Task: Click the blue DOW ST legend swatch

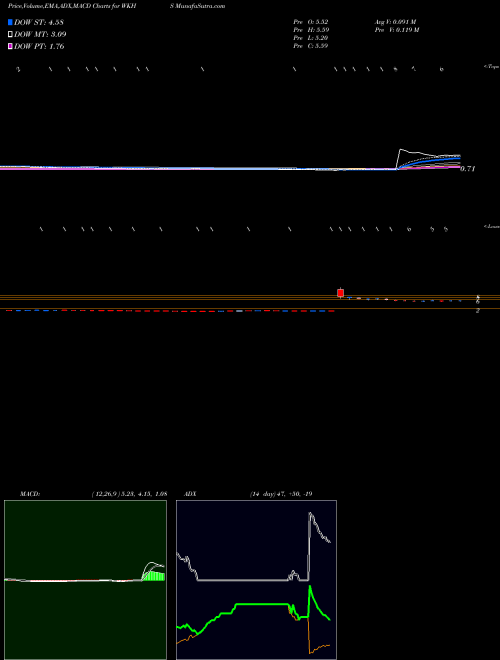Action: click(x=10, y=22)
